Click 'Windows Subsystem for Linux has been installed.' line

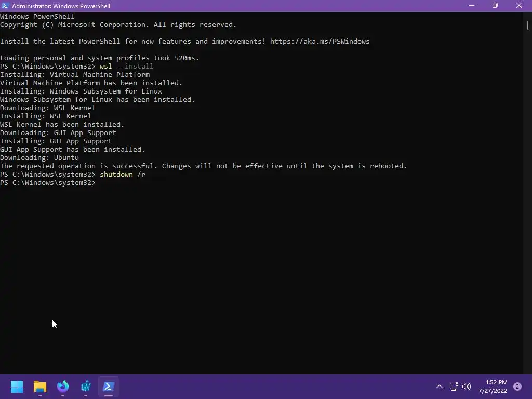97,99
